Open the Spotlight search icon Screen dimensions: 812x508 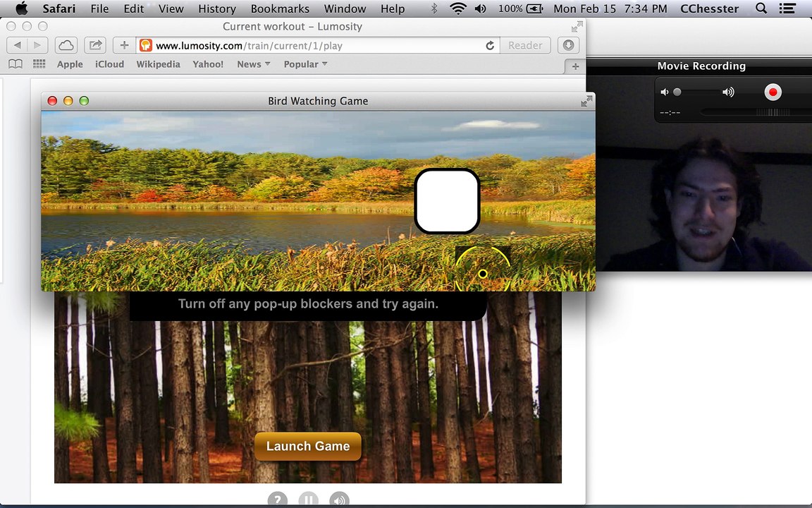761,8
